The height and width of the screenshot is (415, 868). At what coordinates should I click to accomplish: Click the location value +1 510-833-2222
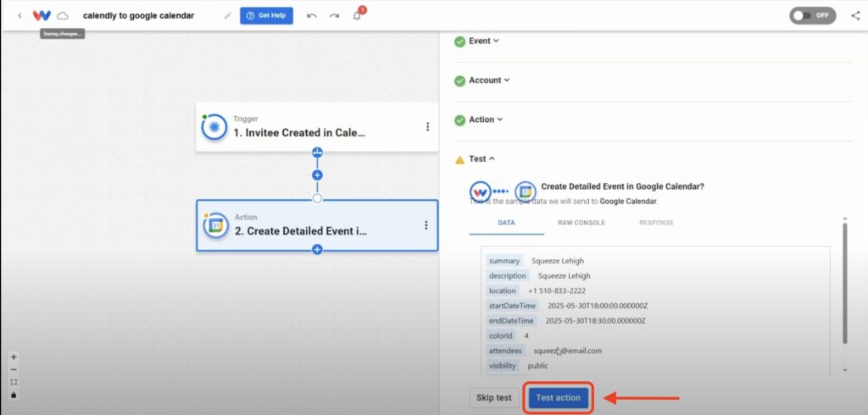(x=557, y=290)
